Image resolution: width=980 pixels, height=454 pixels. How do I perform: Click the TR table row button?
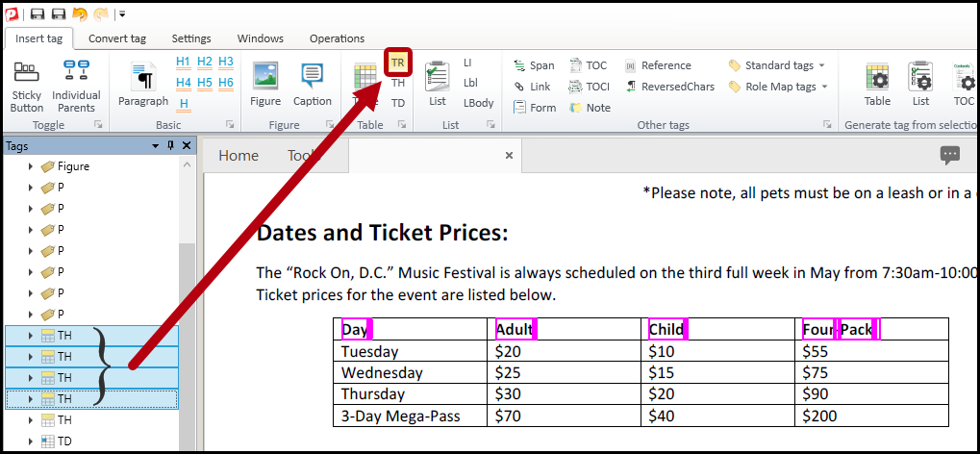click(398, 63)
